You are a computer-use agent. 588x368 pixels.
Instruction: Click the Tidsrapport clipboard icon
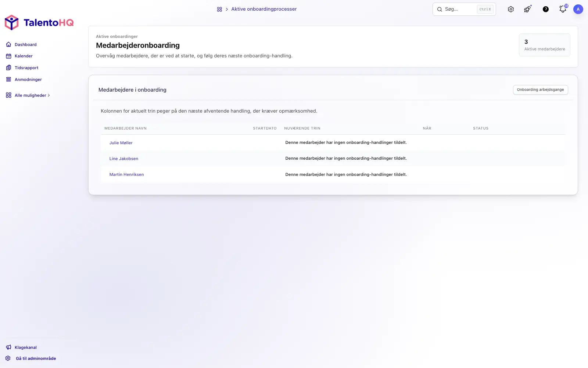8,68
